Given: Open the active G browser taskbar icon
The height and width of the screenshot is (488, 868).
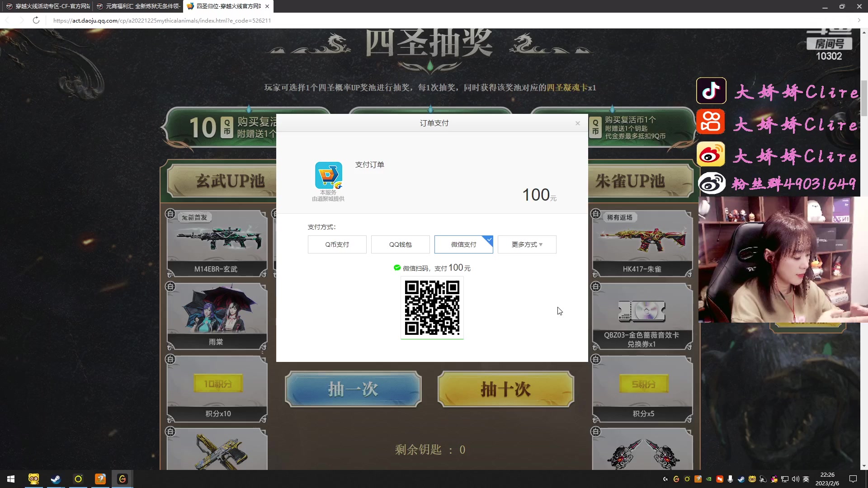Looking at the screenshot, I should coord(123,479).
